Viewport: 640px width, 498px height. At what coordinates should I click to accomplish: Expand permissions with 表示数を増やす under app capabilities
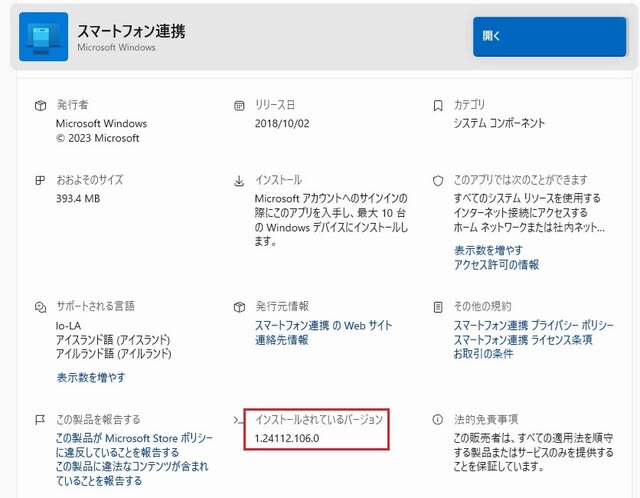coord(488,250)
